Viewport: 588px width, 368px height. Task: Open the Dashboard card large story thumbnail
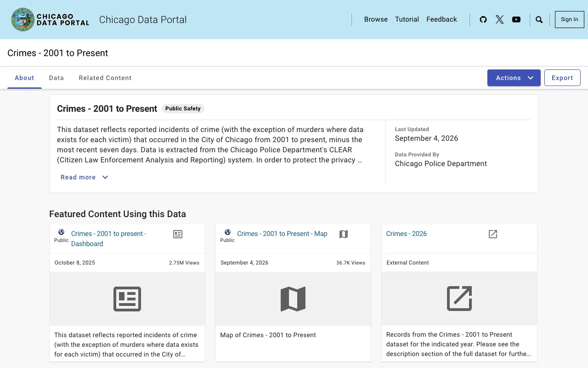127,299
